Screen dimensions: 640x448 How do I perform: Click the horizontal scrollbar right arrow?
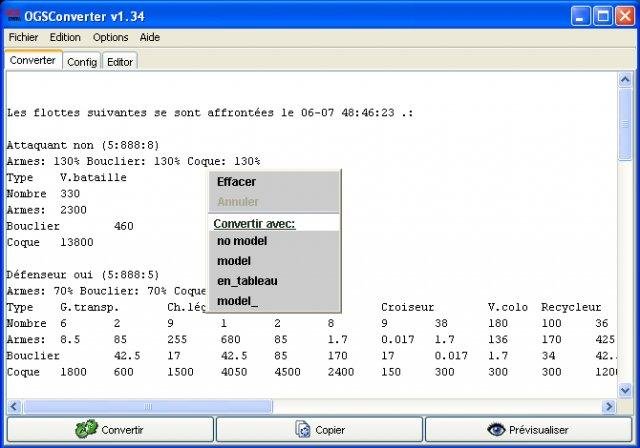tap(609, 406)
